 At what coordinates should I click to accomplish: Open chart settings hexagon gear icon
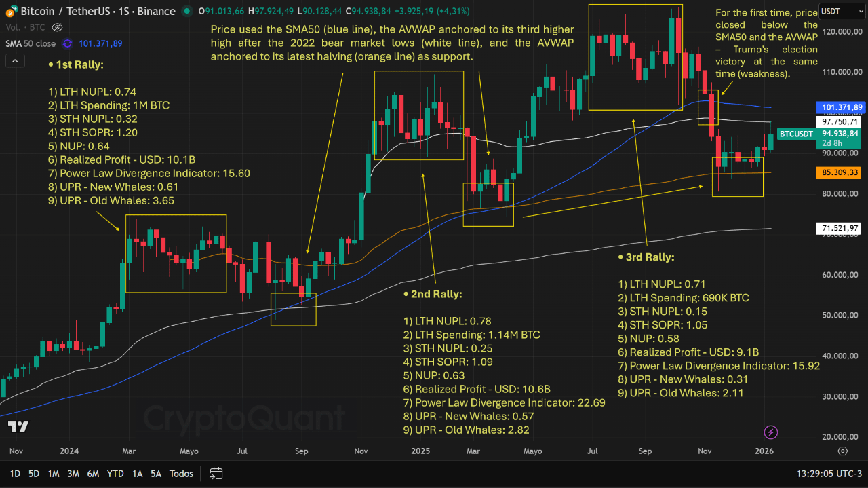(x=842, y=451)
